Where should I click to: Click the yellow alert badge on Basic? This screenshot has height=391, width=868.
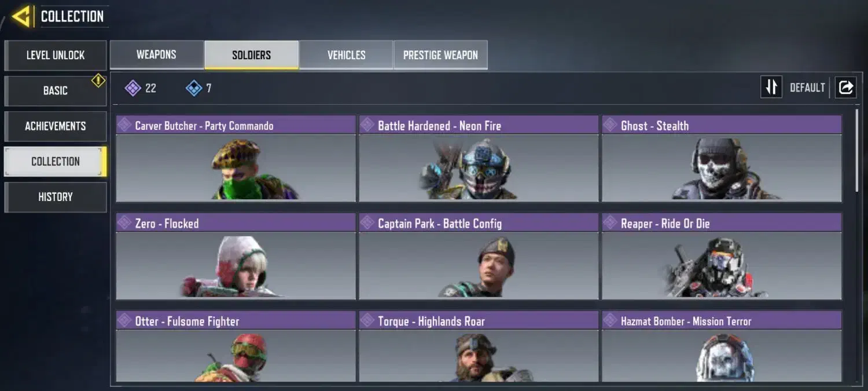point(98,81)
